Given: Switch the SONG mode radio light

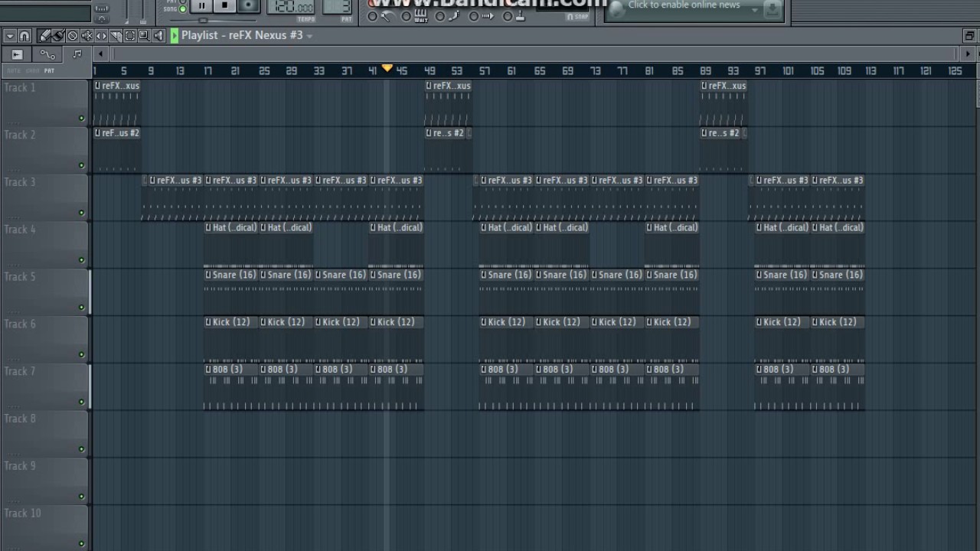Looking at the screenshot, I should (x=183, y=9).
